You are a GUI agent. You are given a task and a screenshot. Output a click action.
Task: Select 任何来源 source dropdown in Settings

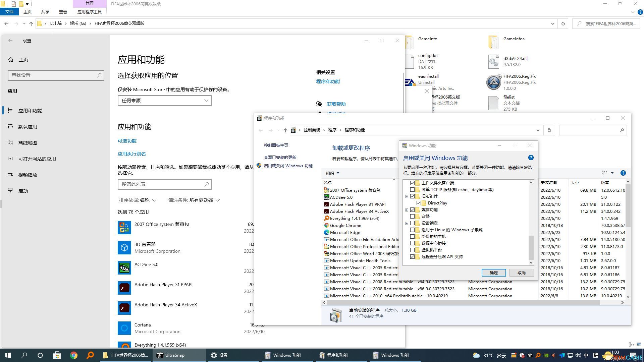(164, 100)
